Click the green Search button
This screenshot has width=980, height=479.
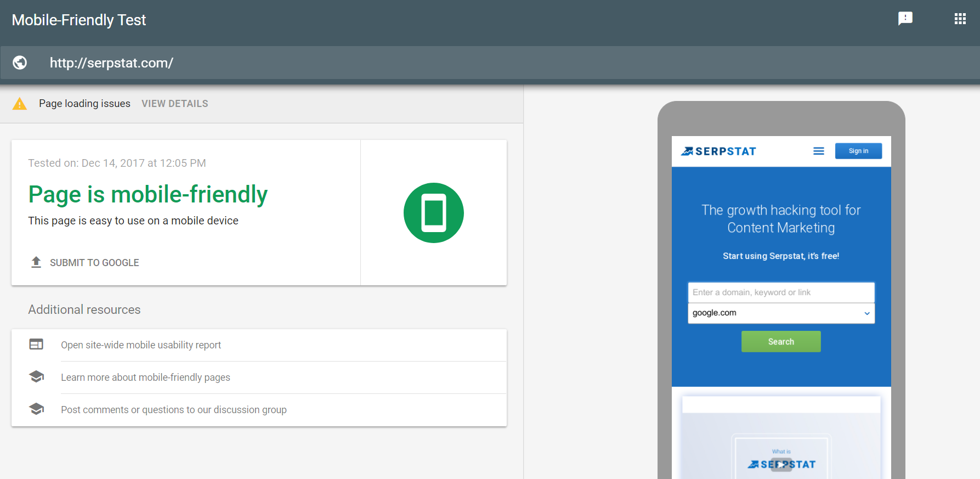[x=781, y=341]
